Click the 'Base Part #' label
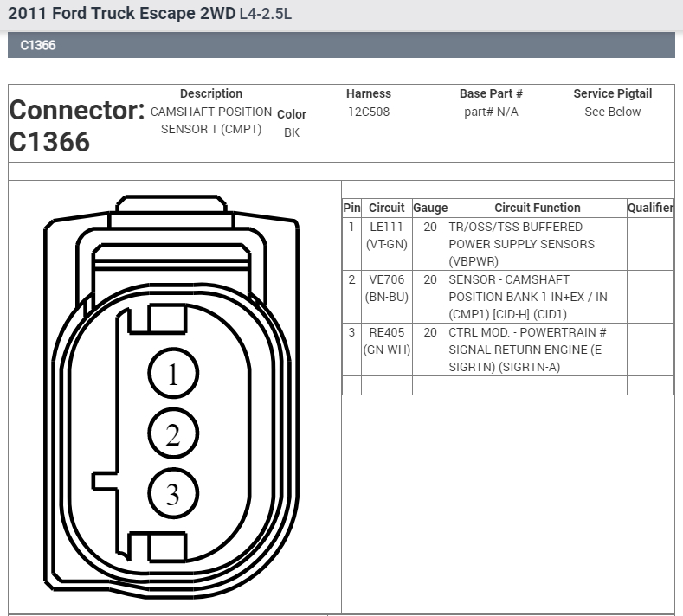 tap(491, 93)
